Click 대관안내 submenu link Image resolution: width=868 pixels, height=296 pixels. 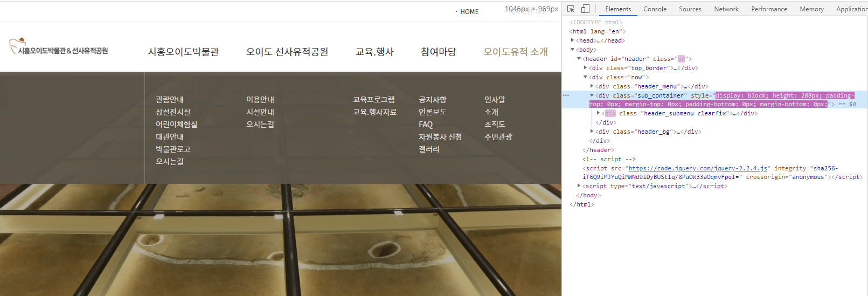point(170,137)
